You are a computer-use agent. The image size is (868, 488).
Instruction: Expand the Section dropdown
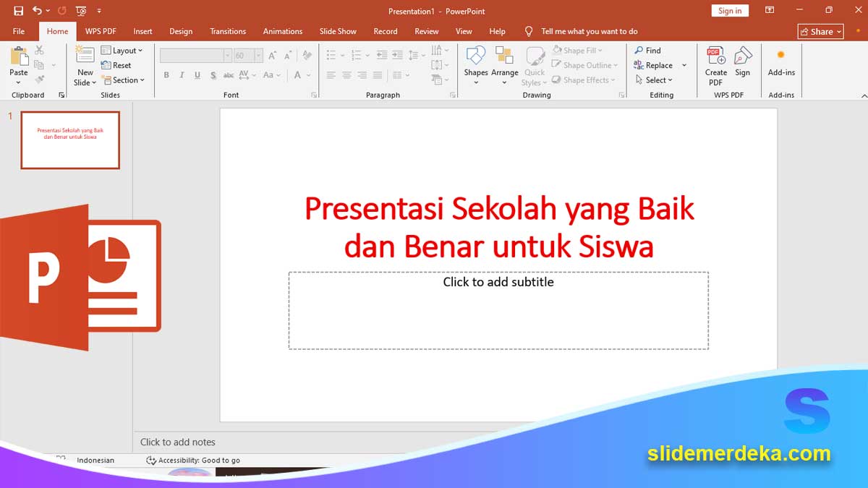tap(123, 80)
